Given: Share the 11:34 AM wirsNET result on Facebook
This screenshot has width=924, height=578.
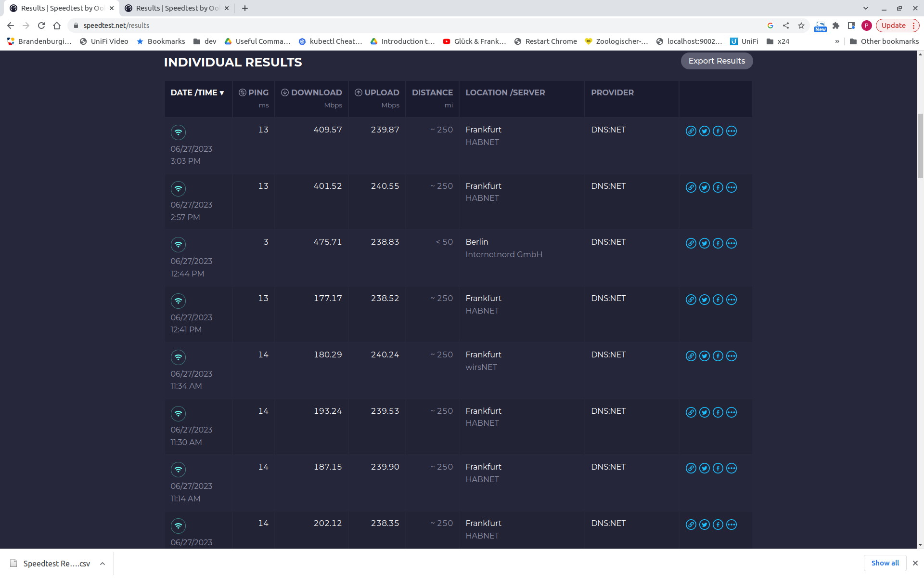Looking at the screenshot, I should 718,356.
